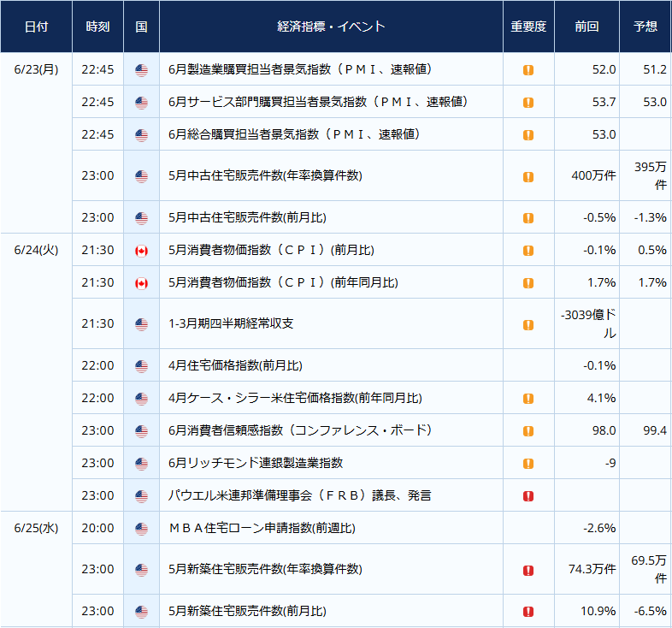This screenshot has width=672, height=628.
Task: Click US flag beside ケース・シラー米住宅価格指数
Action: click(141, 399)
